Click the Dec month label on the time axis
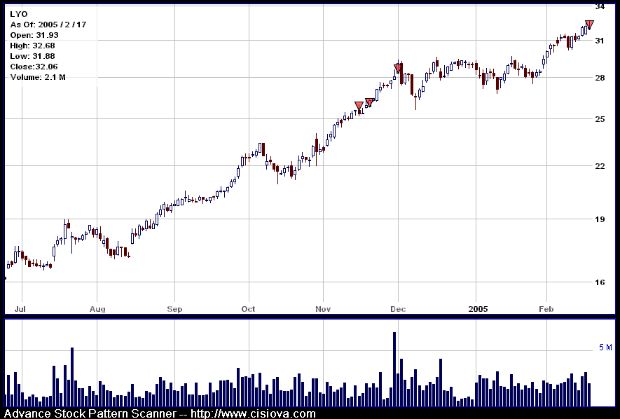620x419 pixels. [x=398, y=309]
